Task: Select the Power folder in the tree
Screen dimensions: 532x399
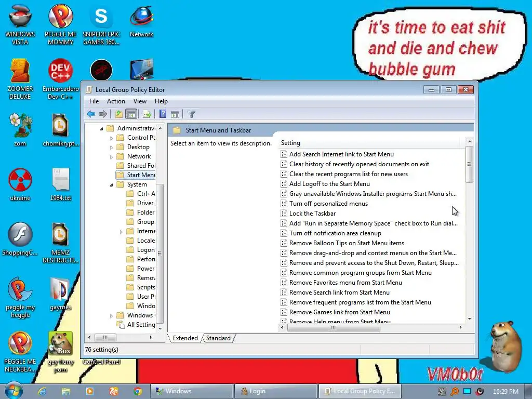Action: [141, 269]
